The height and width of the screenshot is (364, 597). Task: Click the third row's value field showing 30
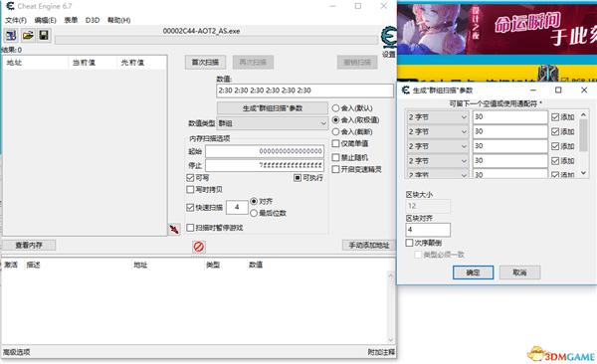click(510, 146)
